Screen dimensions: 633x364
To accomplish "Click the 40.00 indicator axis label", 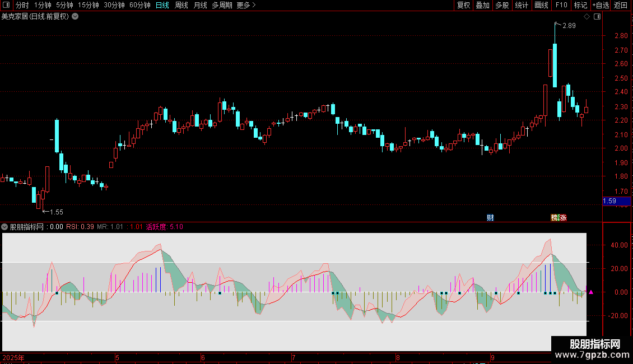I will pos(619,245).
